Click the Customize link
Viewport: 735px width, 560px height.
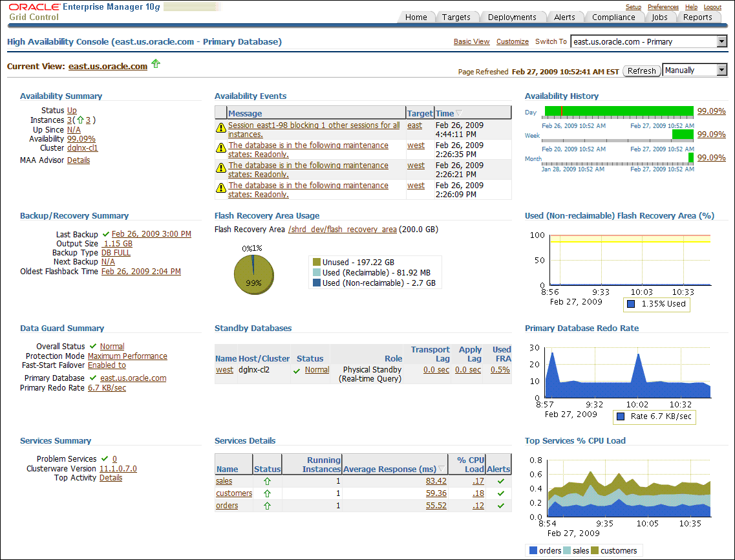point(513,42)
